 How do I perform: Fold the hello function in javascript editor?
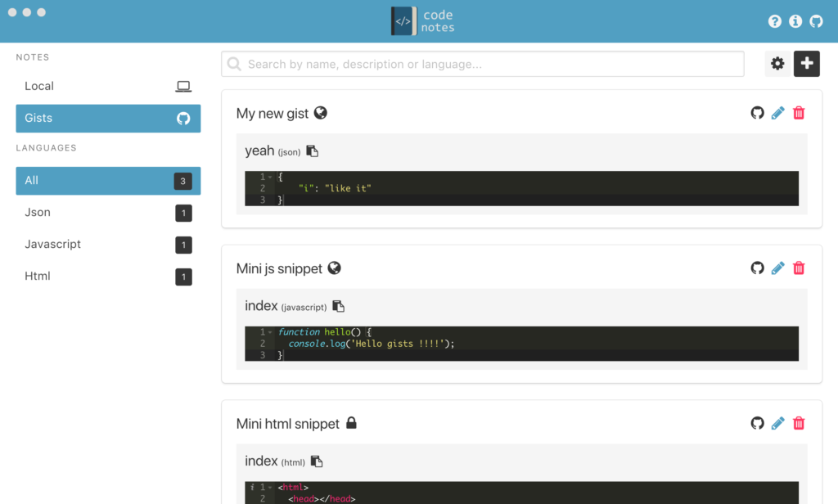point(270,332)
